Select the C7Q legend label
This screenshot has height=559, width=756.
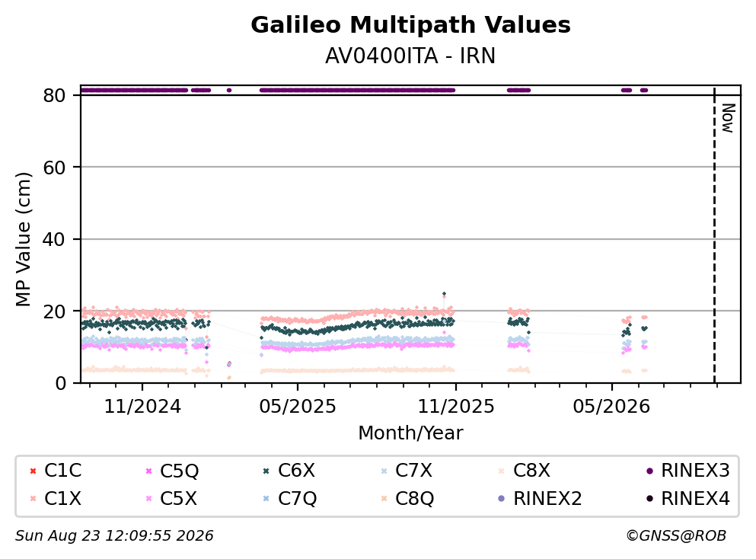pyautogui.click(x=297, y=498)
